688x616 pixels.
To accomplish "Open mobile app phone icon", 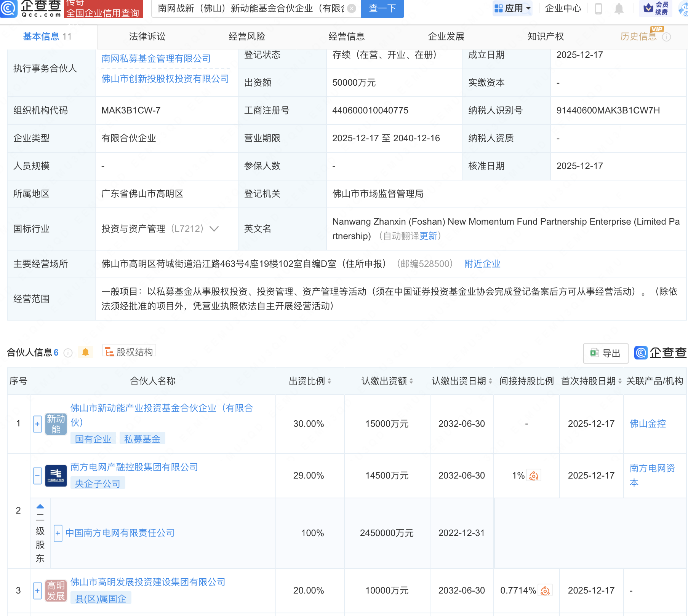I will pyautogui.click(x=598, y=8).
